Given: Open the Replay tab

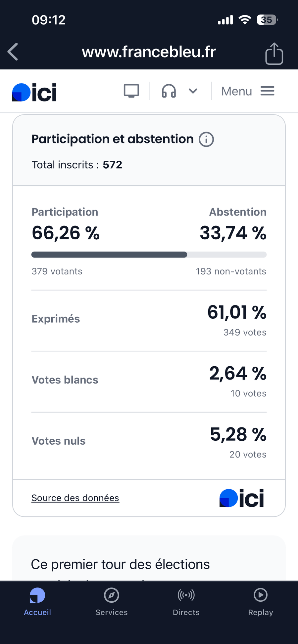Looking at the screenshot, I should pos(261,602).
